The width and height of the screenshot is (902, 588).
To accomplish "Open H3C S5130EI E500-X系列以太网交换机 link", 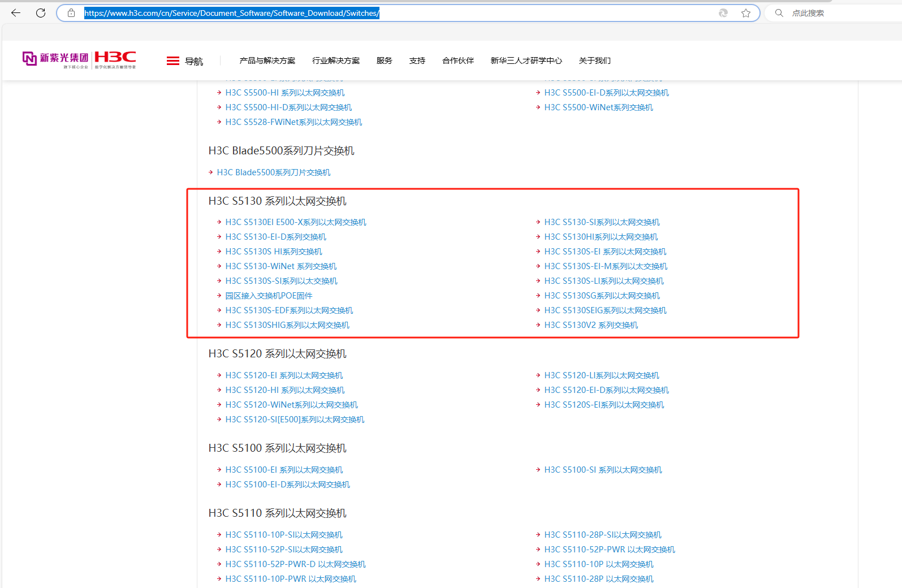I will point(296,222).
